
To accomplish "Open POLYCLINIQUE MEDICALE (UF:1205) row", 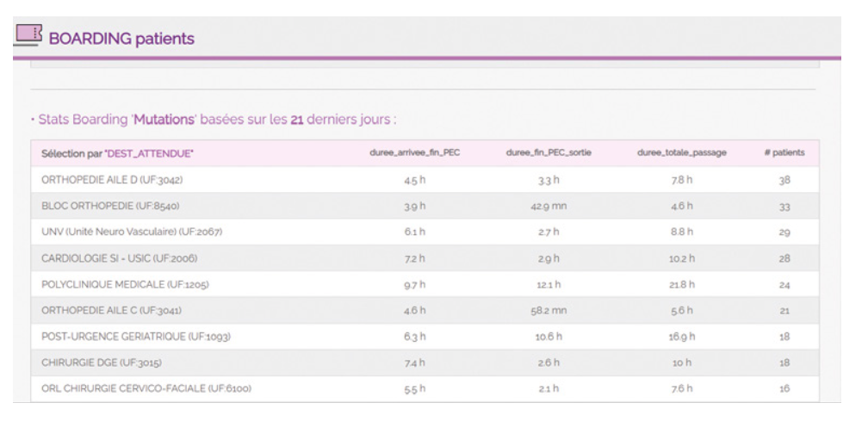I will tap(119, 284).
